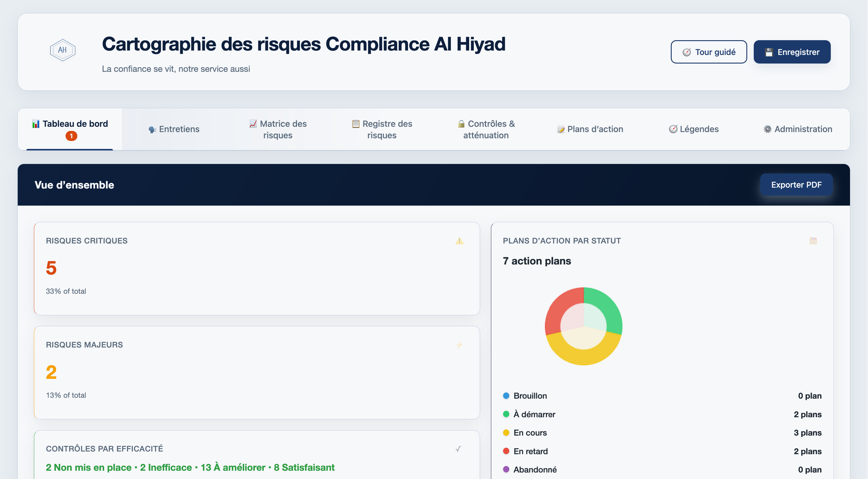Switch to the Entretiens tab
The image size is (868, 479).
coord(174,129)
